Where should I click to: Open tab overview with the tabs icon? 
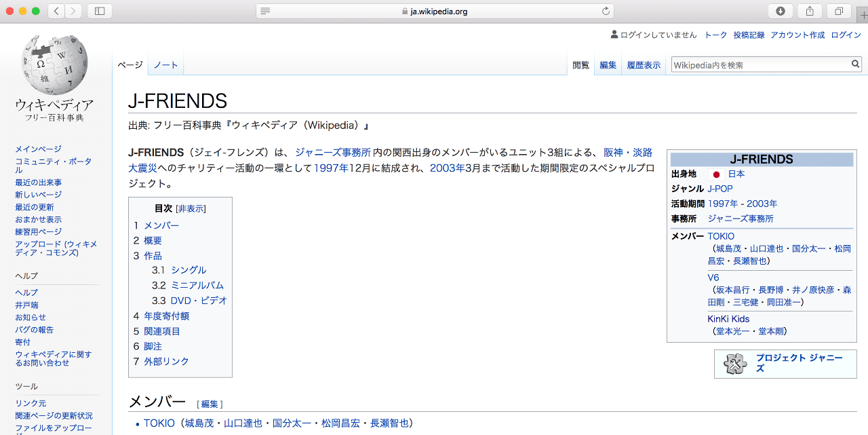pos(838,11)
